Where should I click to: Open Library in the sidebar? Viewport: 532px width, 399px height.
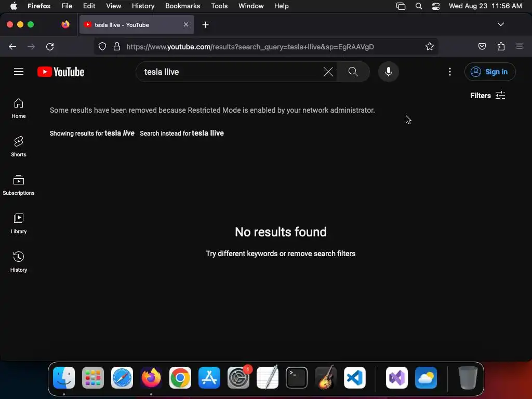[x=19, y=223]
